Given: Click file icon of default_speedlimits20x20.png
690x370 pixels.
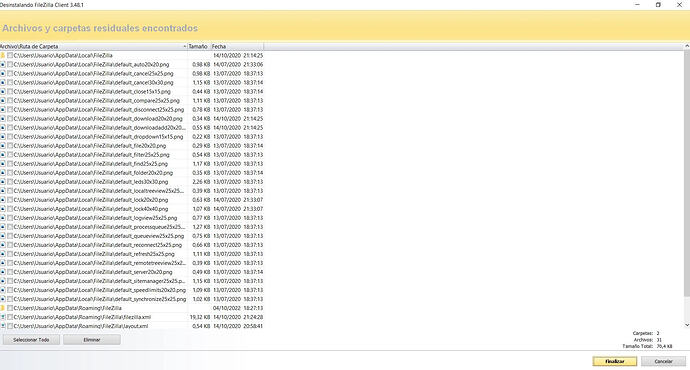Looking at the screenshot, I should click(3, 290).
